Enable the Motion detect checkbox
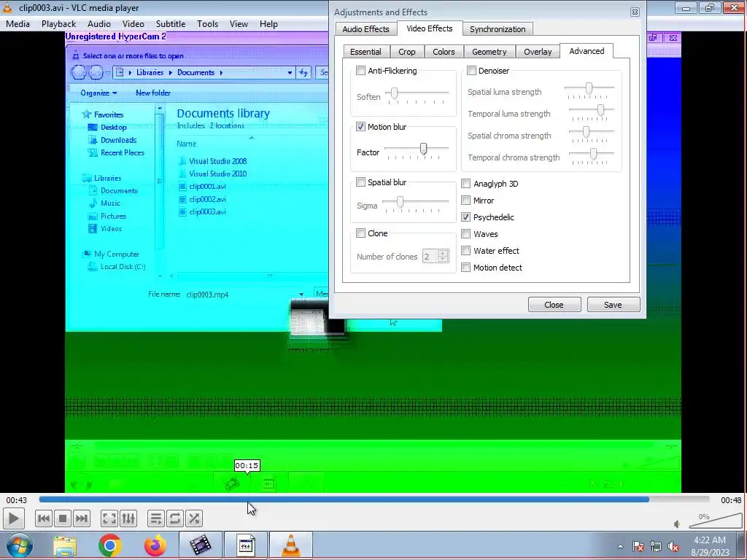Viewport: 747px width, 560px height. [466, 268]
